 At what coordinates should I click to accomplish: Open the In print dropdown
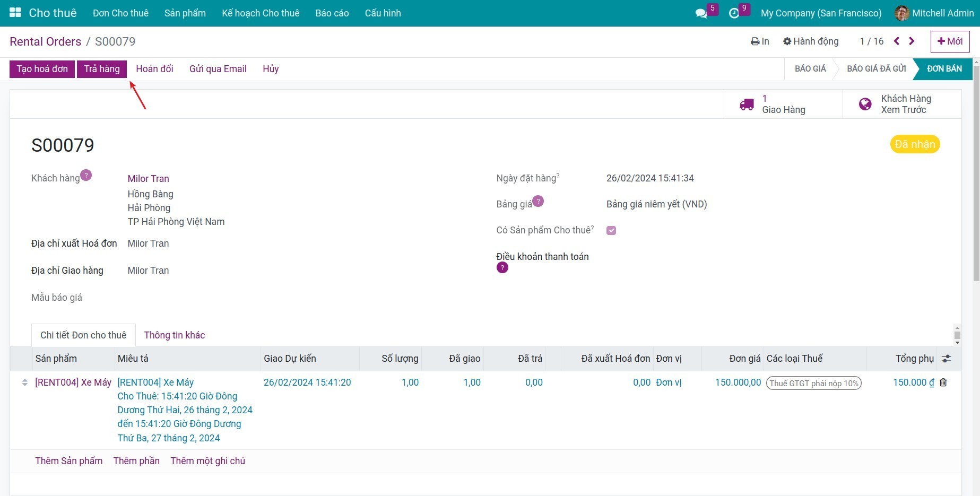pos(760,41)
